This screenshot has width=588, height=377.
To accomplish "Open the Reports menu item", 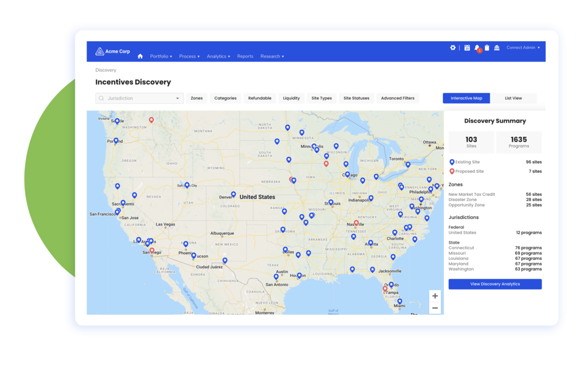I will (245, 56).
